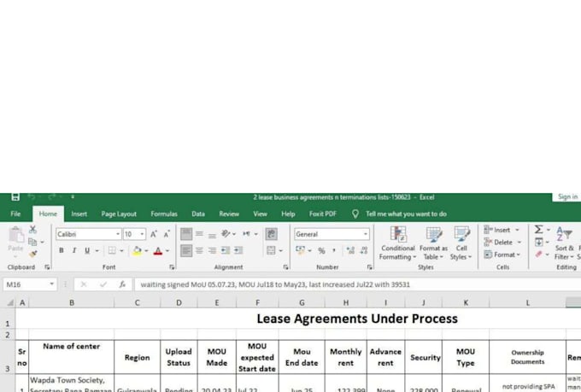Select the Text Direction icon
This screenshot has height=392, width=581.
tap(246, 234)
